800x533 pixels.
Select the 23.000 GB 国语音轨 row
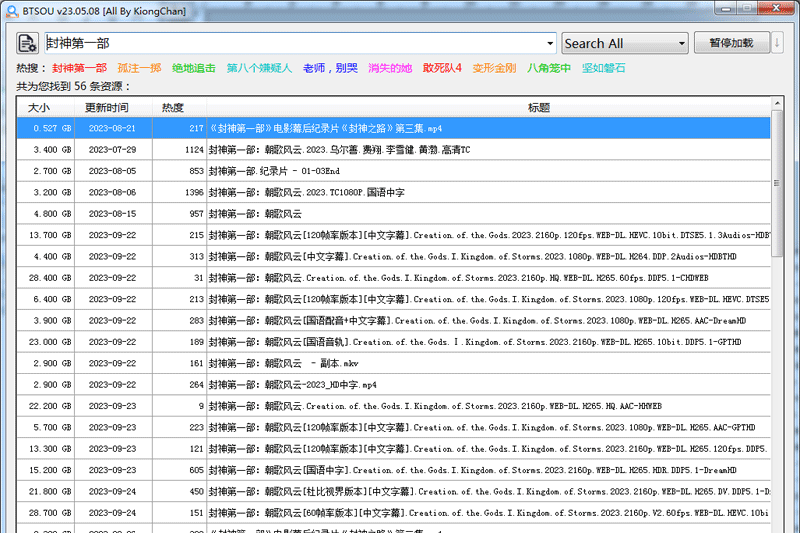pyautogui.click(x=393, y=342)
